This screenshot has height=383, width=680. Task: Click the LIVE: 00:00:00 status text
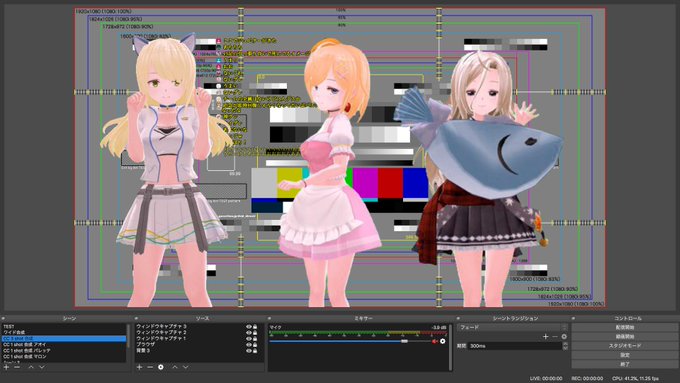point(546,379)
